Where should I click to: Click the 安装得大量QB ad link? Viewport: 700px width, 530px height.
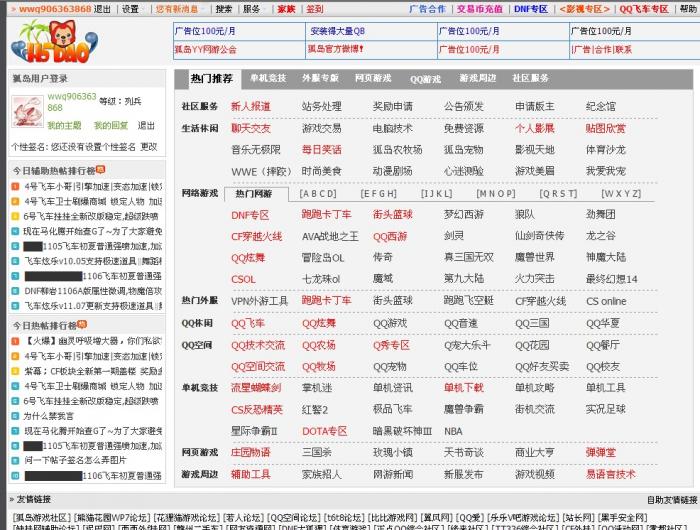[338, 31]
